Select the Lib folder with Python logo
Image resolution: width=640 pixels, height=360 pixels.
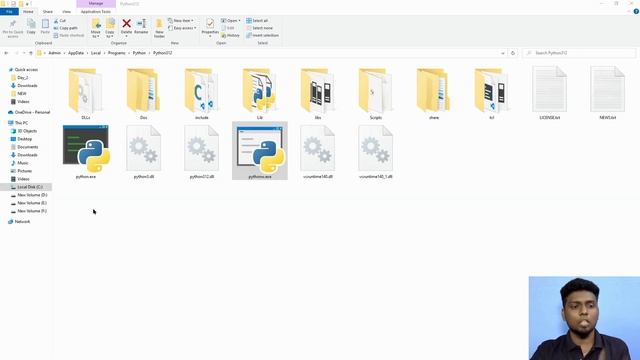coord(260,93)
